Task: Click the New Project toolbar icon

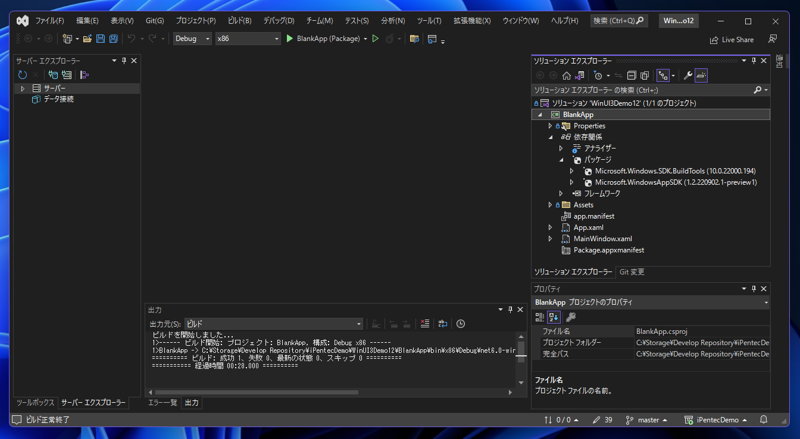Action: pyautogui.click(x=67, y=39)
